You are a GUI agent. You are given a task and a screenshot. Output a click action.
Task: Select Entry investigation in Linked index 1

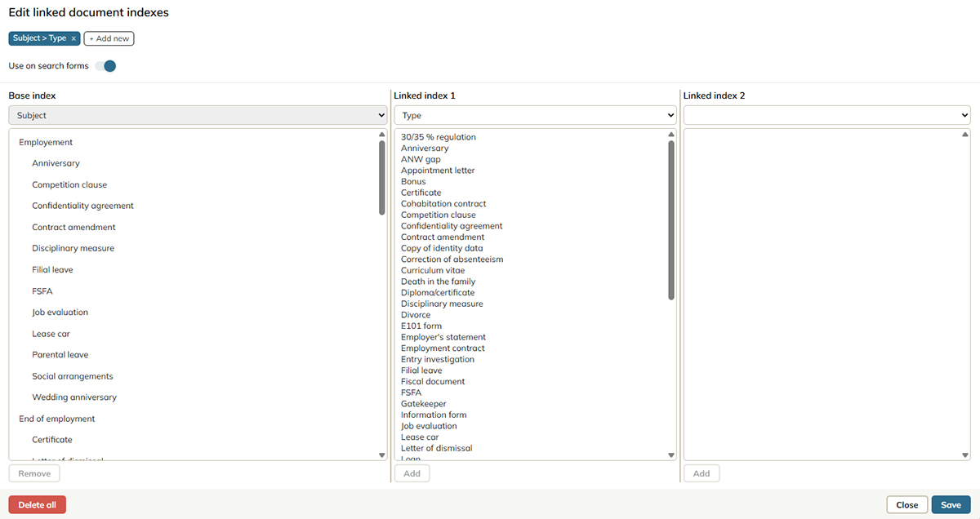click(x=438, y=359)
